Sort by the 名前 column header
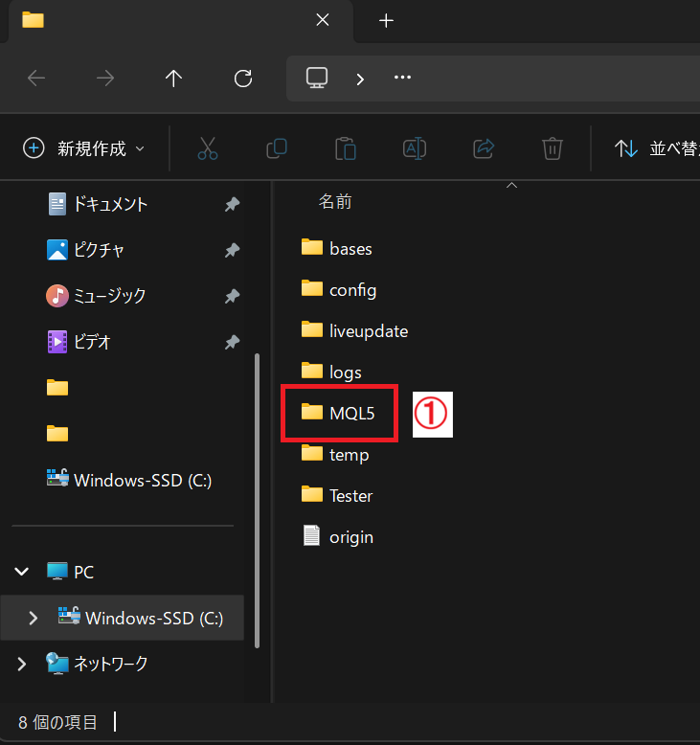 (x=335, y=201)
